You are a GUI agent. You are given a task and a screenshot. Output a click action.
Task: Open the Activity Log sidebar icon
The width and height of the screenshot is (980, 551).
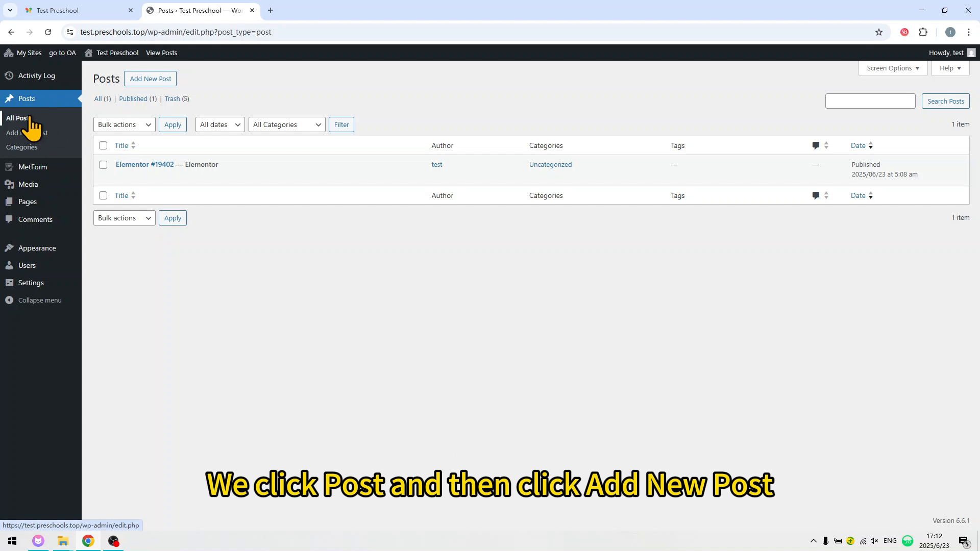[9, 76]
